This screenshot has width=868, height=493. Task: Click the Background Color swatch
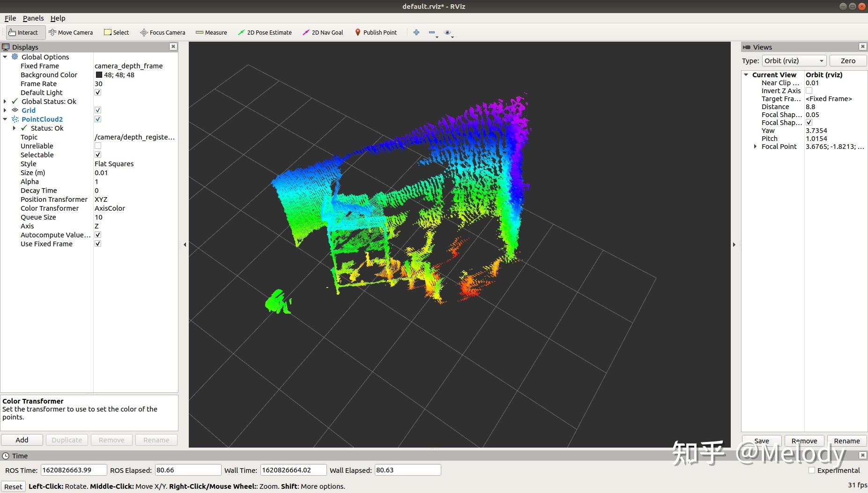click(x=99, y=75)
